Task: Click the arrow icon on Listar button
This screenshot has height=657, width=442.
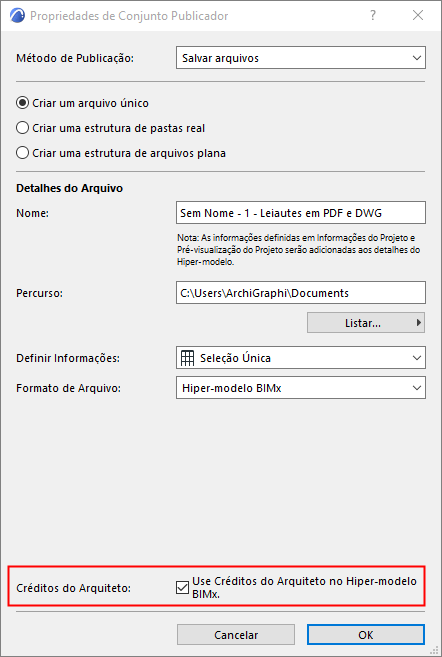Action: pos(418,323)
